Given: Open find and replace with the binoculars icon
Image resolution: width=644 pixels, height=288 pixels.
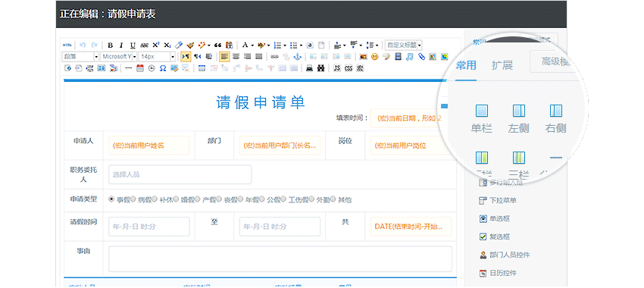Looking at the screenshot, I should pos(320,68).
